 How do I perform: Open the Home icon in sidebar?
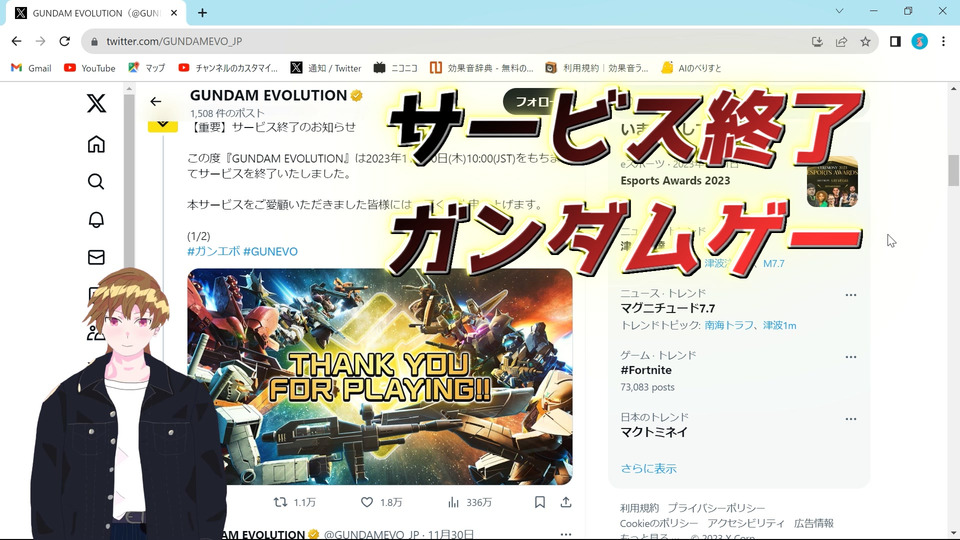(x=96, y=144)
